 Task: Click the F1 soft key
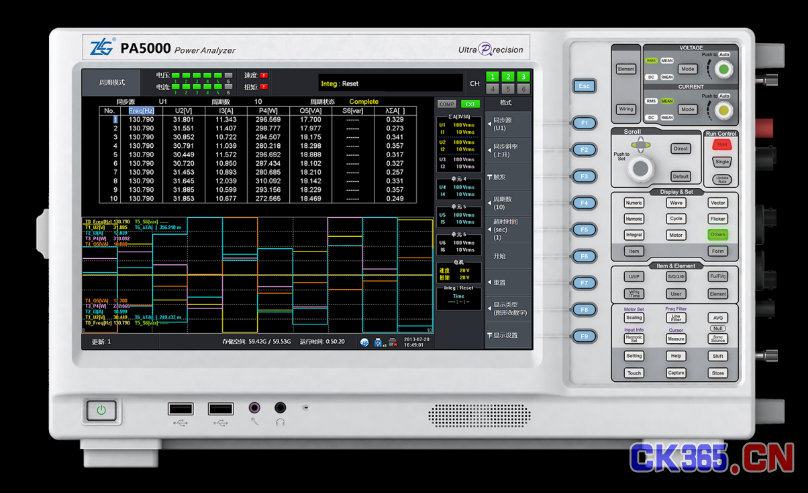coord(584,123)
